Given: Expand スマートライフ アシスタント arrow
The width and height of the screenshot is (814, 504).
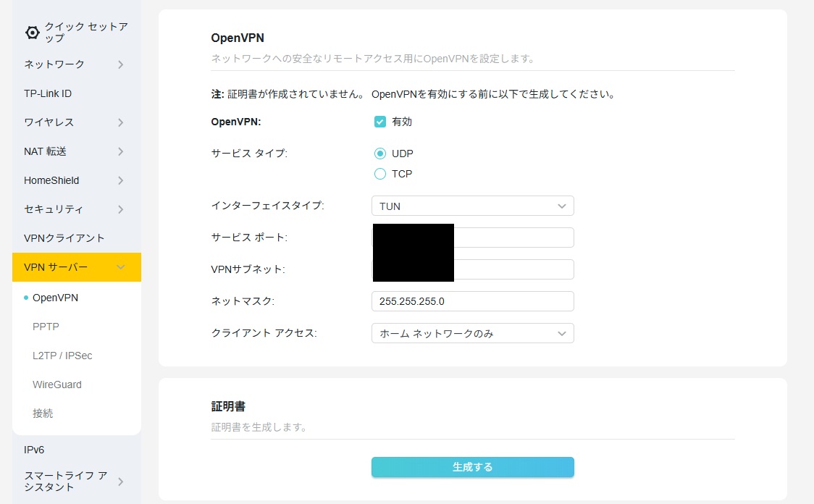Looking at the screenshot, I should click(x=120, y=482).
